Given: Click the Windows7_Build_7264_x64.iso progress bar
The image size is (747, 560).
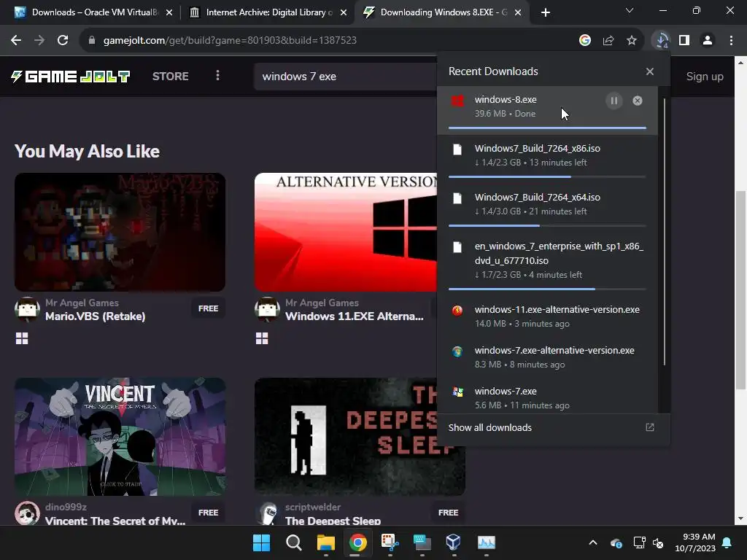Looking at the screenshot, I should tap(547, 226).
